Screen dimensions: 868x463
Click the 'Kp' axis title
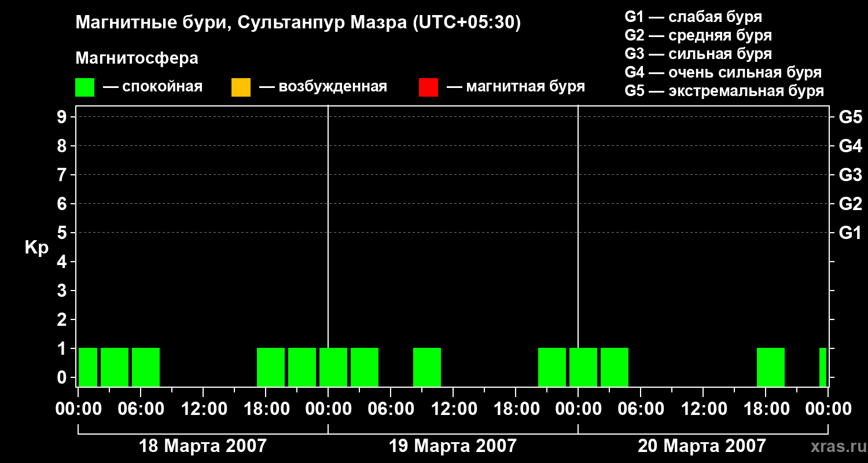[36, 248]
